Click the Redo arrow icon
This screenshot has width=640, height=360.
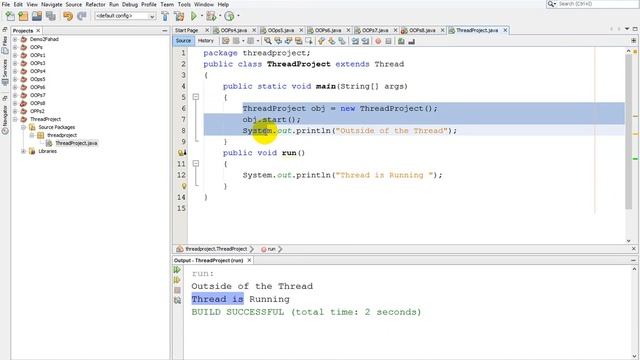[x=82, y=16]
